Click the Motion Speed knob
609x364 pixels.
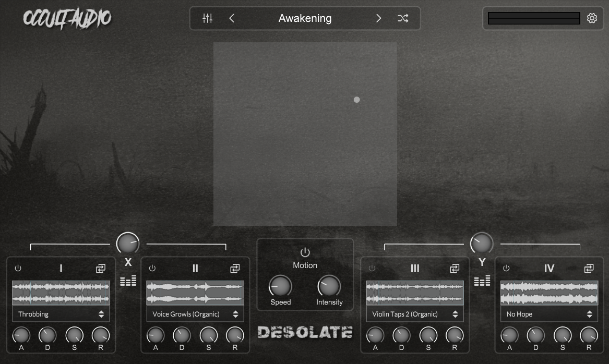[x=280, y=286]
